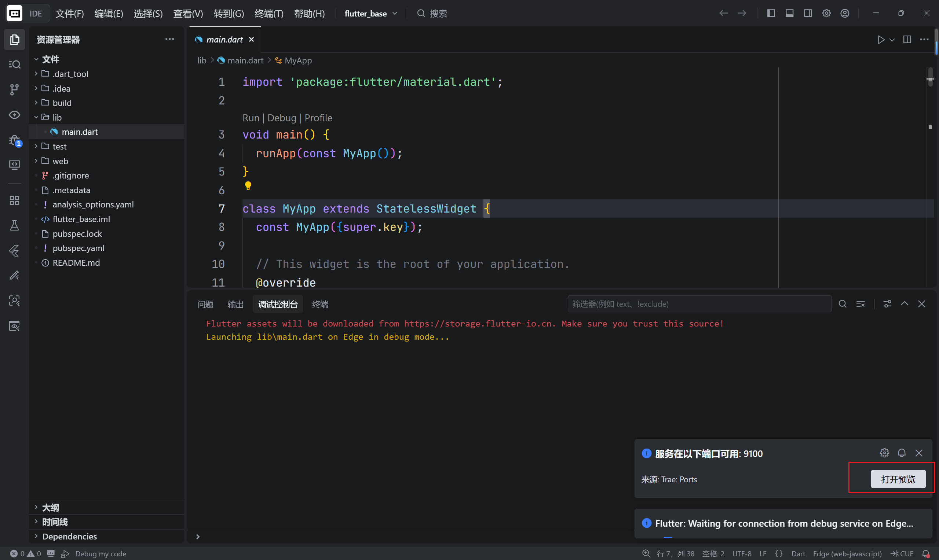Open the Source Control panel icon
The height and width of the screenshot is (560, 939).
14,89
